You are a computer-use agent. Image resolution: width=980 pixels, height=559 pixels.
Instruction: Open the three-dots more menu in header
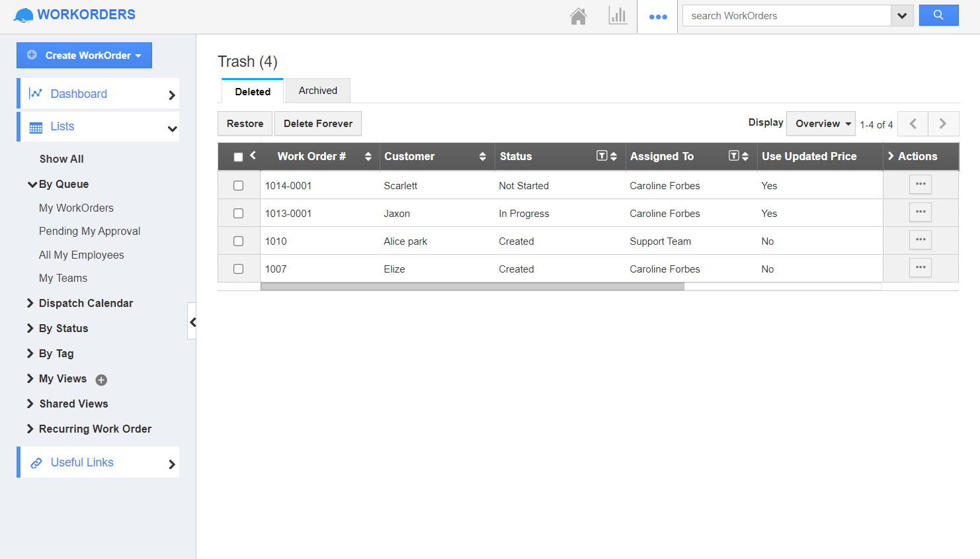point(658,17)
